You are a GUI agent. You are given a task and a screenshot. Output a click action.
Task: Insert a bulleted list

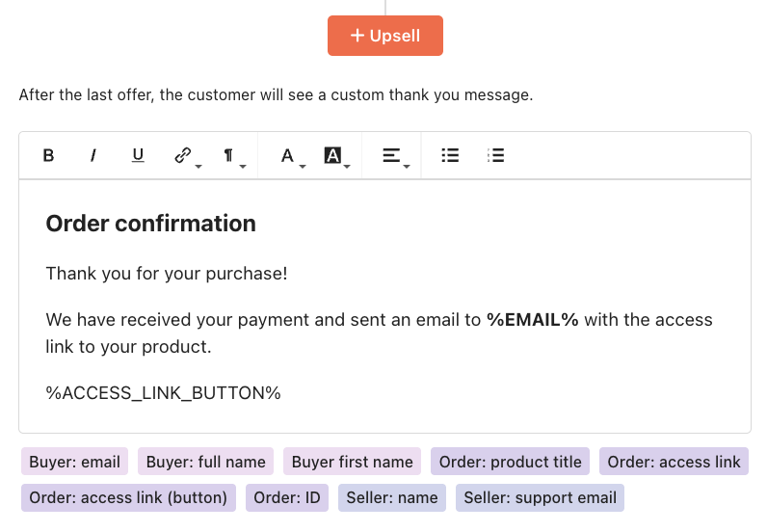point(450,155)
